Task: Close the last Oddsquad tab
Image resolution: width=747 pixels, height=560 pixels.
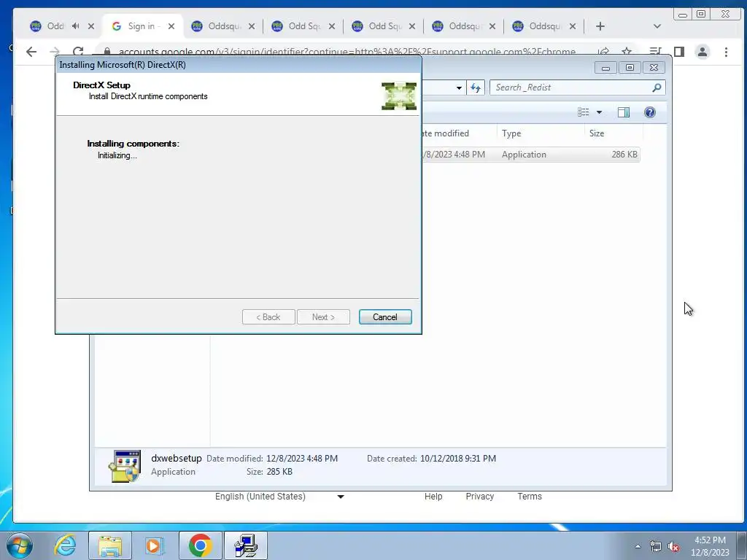Action: [573, 27]
